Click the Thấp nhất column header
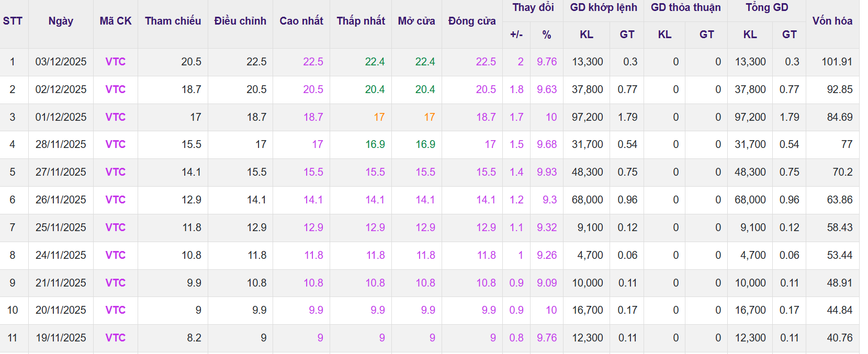The height and width of the screenshot is (354, 868). point(360,21)
